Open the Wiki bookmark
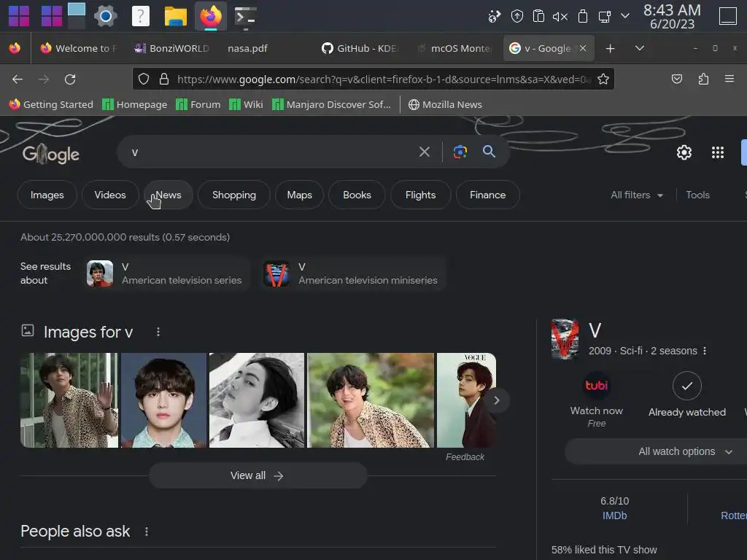The image size is (747, 560). click(x=246, y=104)
